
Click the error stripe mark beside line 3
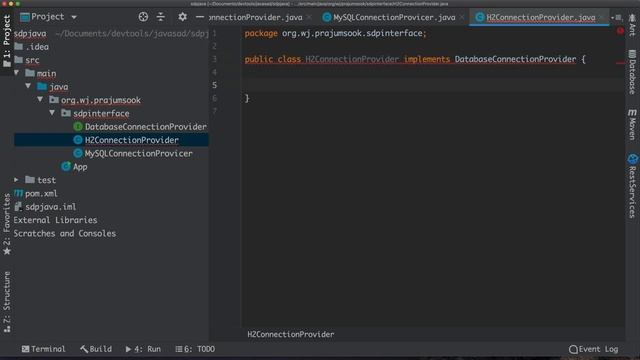[620, 63]
